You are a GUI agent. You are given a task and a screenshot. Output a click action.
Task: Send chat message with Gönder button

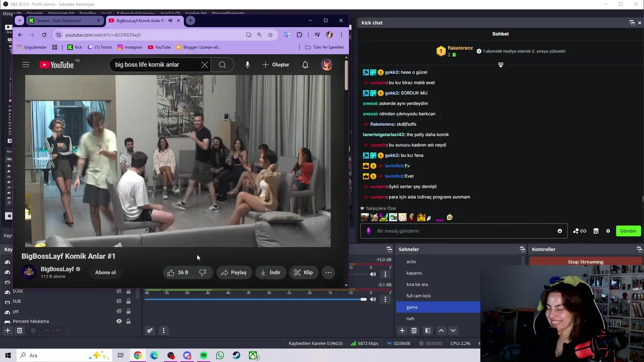point(628,231)
